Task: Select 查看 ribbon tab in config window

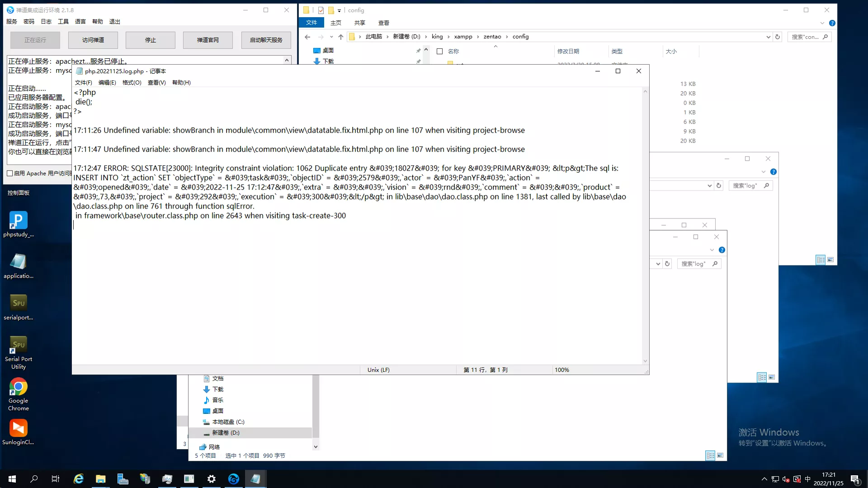Action: tap(384, 23)
